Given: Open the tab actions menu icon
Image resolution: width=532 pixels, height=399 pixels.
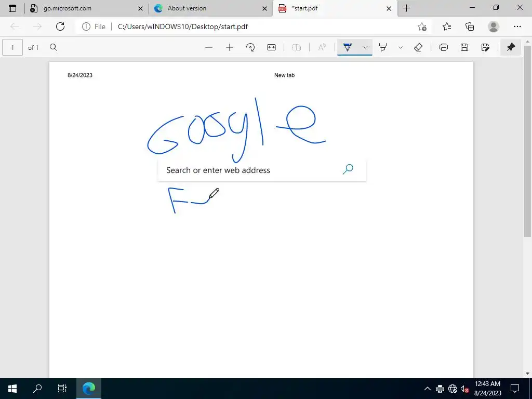Looking at the screenshot, I should coord(12,8).
